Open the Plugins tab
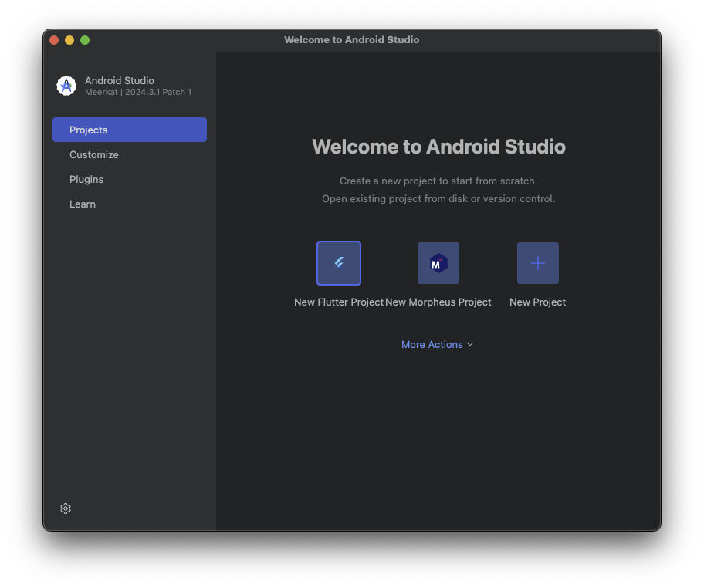The height and width of the screenshot is (588, 704). (130, 179)
